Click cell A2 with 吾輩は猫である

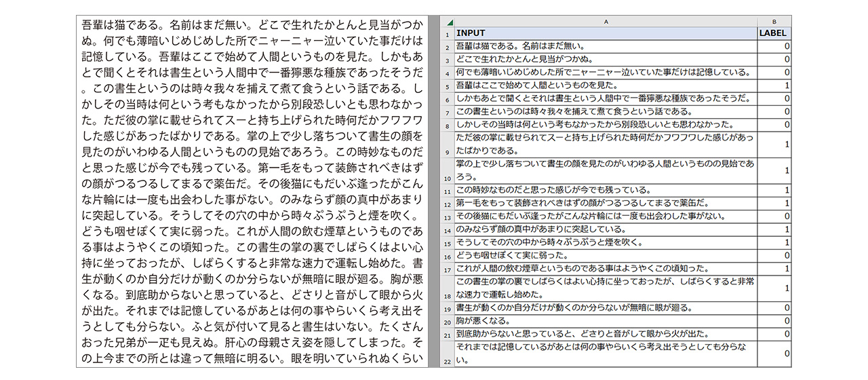tap(606, 47)
